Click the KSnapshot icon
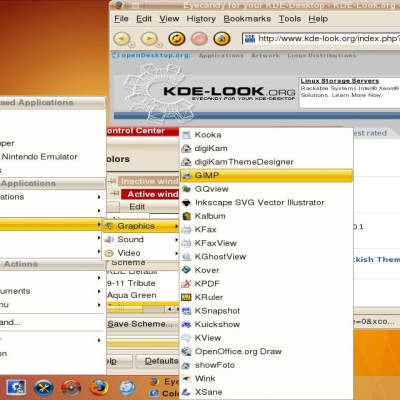 point(186,311)
